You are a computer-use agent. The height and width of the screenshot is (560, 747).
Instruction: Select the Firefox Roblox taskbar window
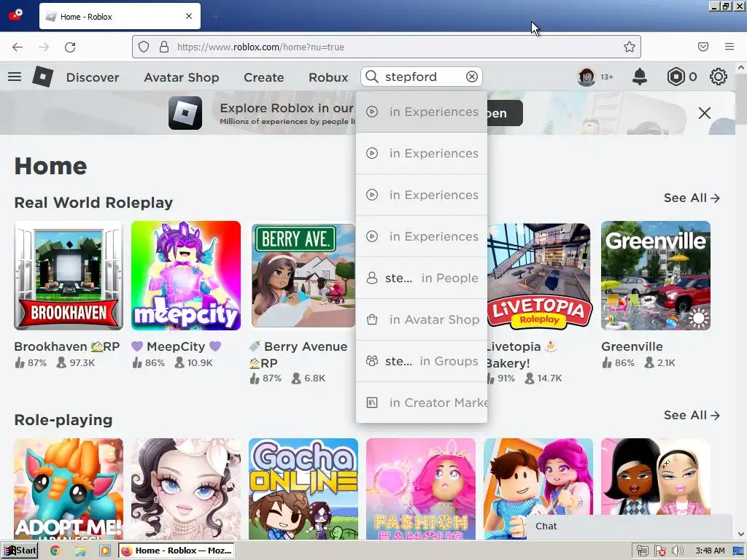click(x=177, y=551)
